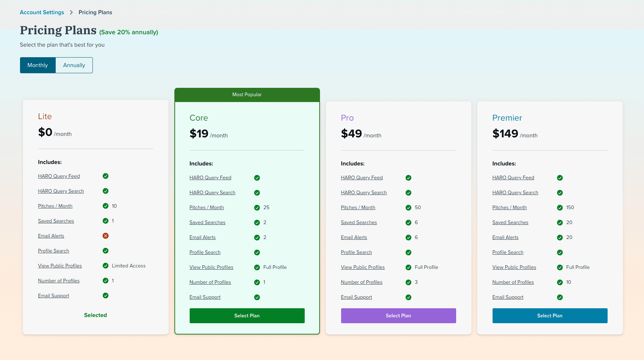Viewport: 644px width, 360px height.
Task: Click the Lite View Public Profiles check icon
Action: click(x=106, y=266)
